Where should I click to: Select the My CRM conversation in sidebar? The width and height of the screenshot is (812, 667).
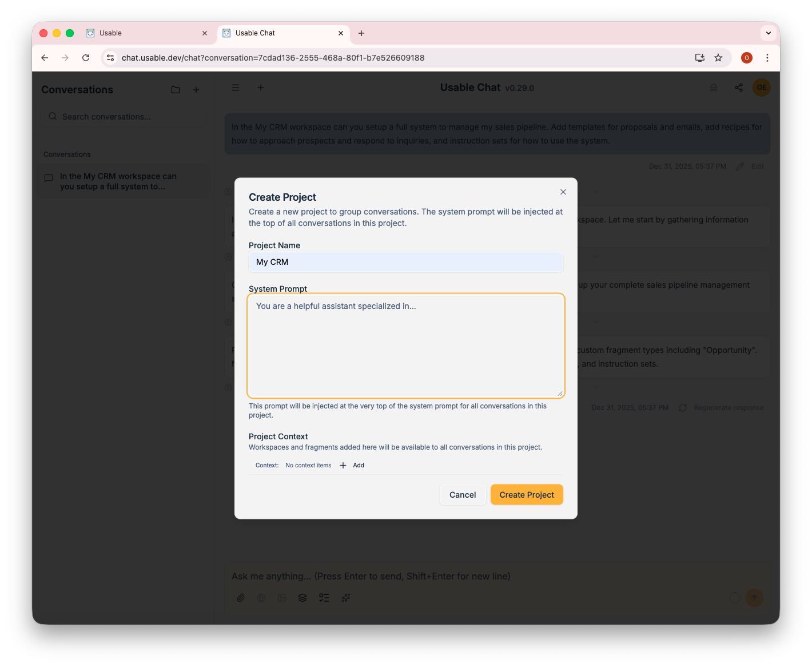(x=124, y=181)
